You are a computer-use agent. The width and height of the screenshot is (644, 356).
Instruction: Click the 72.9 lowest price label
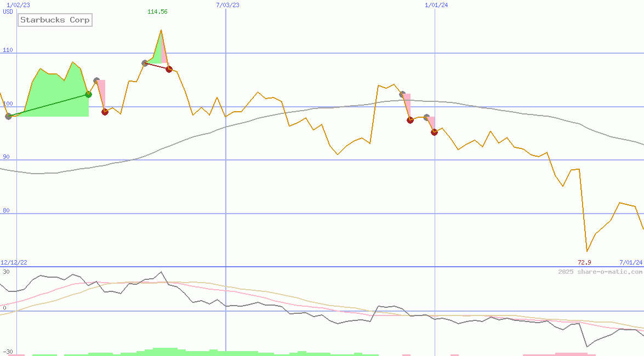584,263
